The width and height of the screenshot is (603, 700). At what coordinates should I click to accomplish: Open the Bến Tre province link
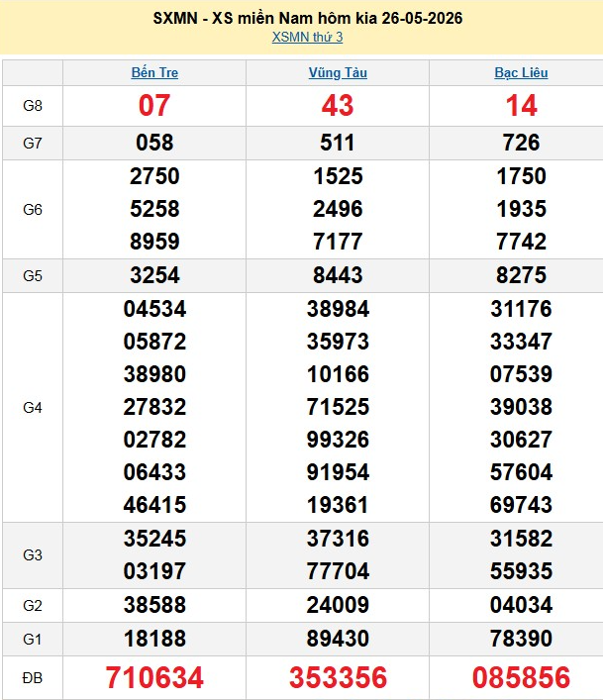coord(154,72)
